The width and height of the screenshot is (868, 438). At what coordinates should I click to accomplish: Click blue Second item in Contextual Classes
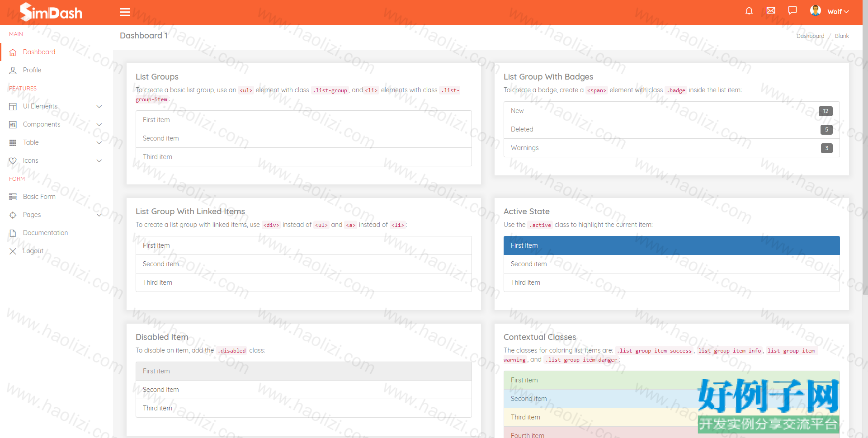point(671,399)
